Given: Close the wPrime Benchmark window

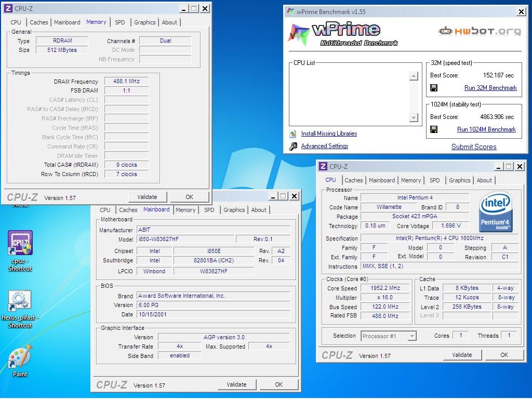Looking at the screenshot, I should point(521,12).
